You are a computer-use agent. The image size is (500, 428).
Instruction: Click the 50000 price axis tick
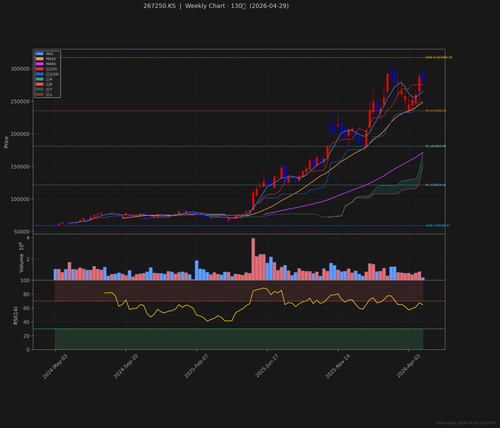(x=22, y=232)
